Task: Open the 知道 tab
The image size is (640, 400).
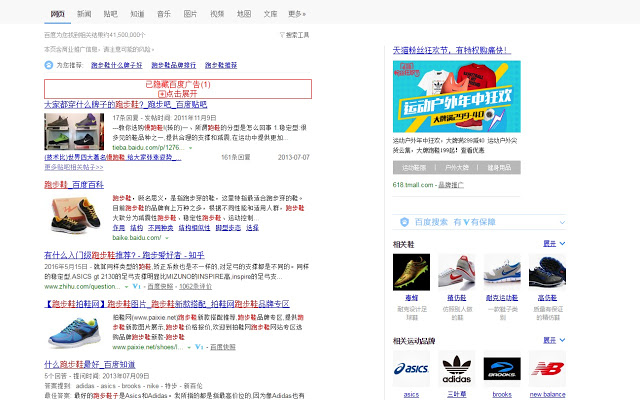Action: coord(137,14)
